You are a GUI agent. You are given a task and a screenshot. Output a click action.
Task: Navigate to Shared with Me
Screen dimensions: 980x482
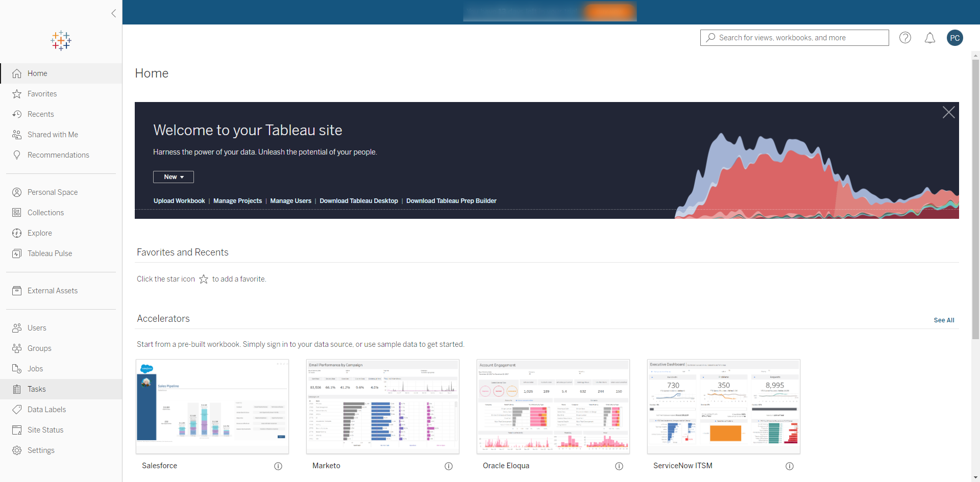(x=61, y=135)
